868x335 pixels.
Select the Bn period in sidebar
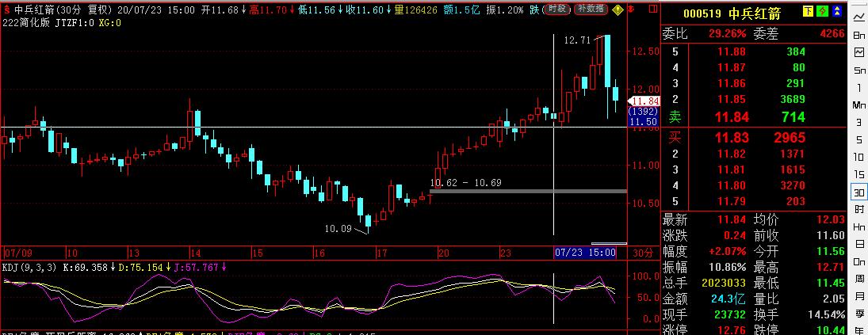[x=859, y=35]
